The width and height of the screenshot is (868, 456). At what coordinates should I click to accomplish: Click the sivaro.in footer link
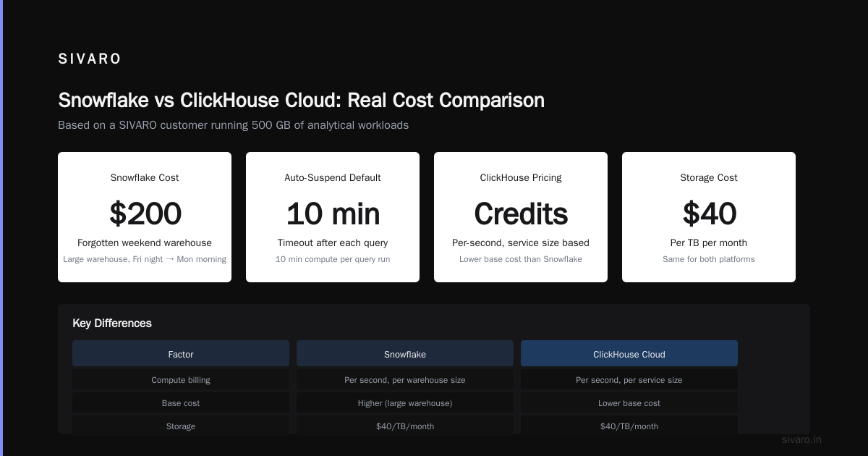801,439
